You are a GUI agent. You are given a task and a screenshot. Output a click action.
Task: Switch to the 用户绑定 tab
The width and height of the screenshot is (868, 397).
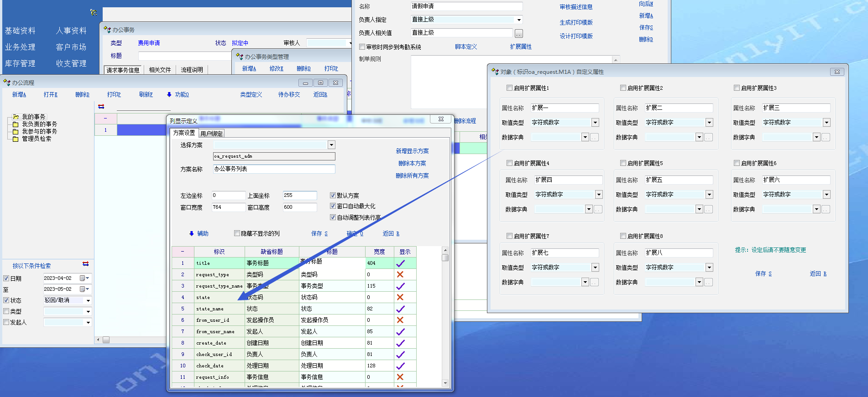coord(212,134)
